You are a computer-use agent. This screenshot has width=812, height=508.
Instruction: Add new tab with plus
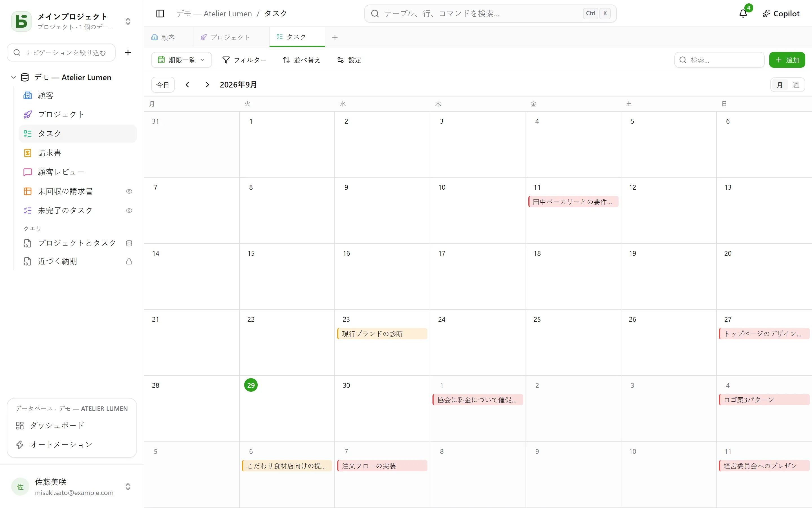[335, 37]
